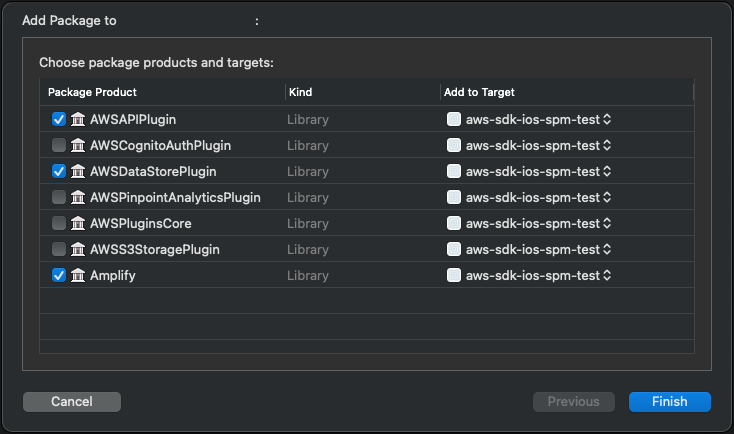Check the AWSPinpointAnalyticsPlugin checkbox
This screenshot has height=434, width=734.
59,198
